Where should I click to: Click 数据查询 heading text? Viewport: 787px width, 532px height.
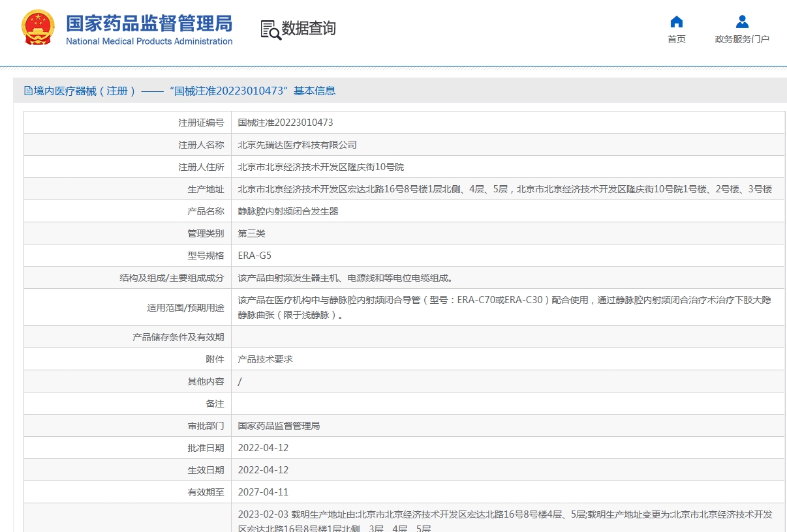pos(309,29)
